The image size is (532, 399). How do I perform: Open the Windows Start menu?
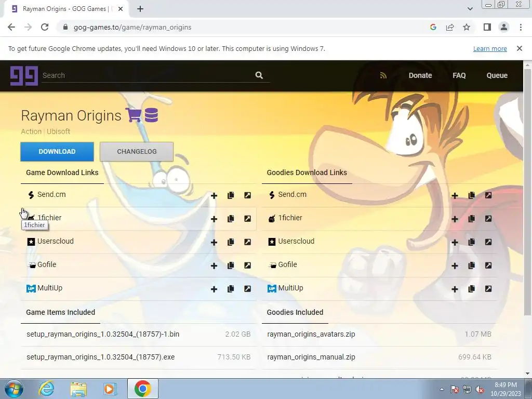click(14, 389)
